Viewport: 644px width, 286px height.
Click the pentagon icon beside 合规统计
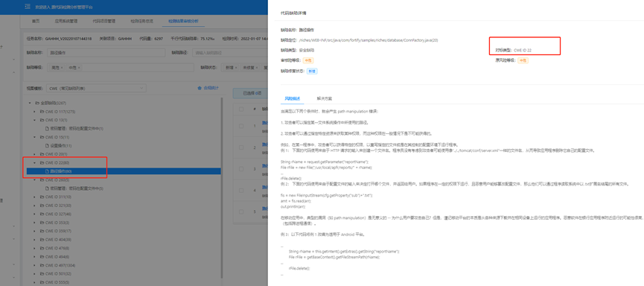click(x=200, y=88)
